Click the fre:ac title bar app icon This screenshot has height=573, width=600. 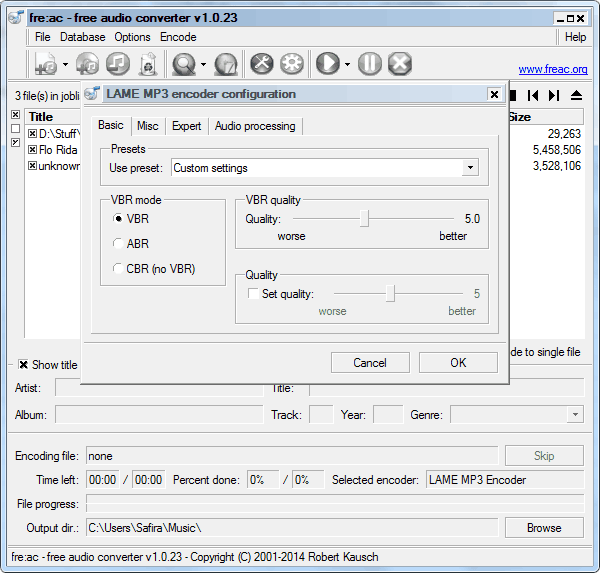coord(16,17)
